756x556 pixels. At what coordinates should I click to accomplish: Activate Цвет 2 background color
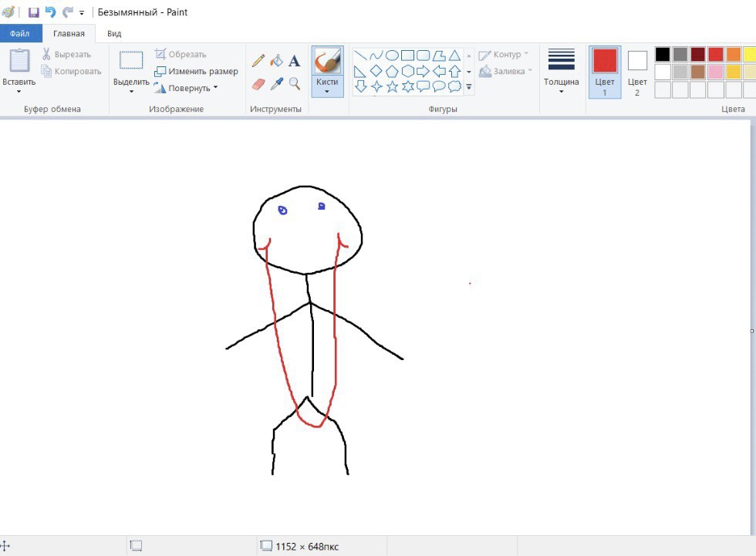tap(637, 72)
